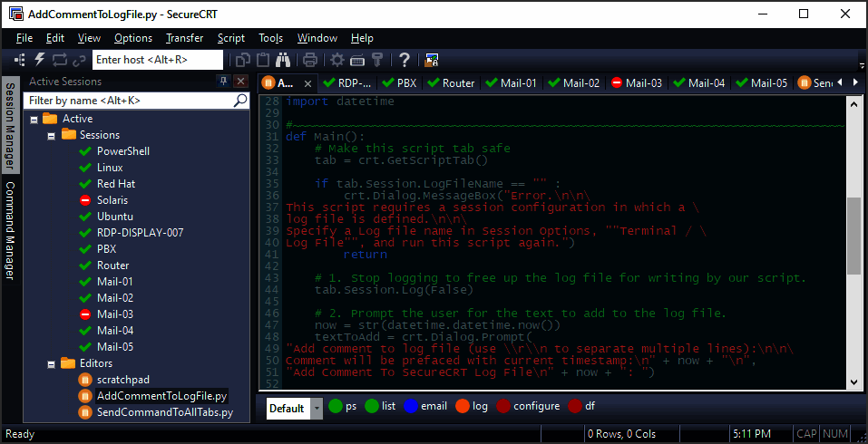This screenshot has width=868, height=444.
Task: Click the Quick Connect lightning bolt icon
Action: [40, 60]
